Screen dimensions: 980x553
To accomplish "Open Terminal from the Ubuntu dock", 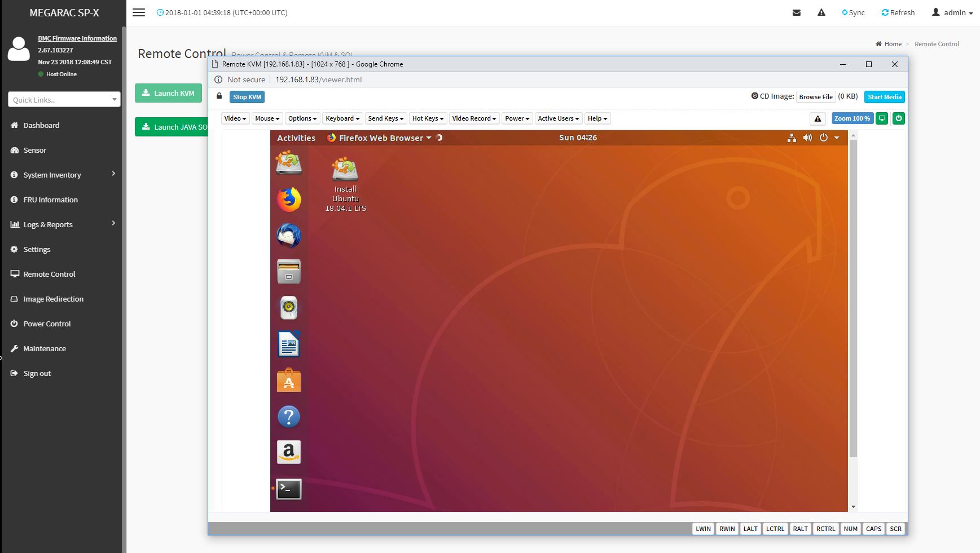I will [289, 489].
